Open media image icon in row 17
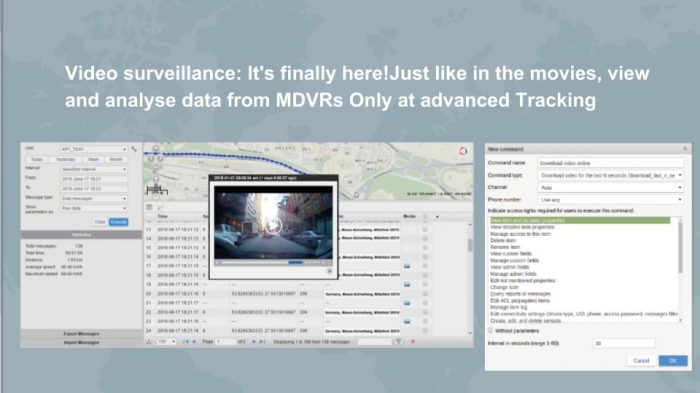This screenshot has height=393, width=700. click(407, 266)
